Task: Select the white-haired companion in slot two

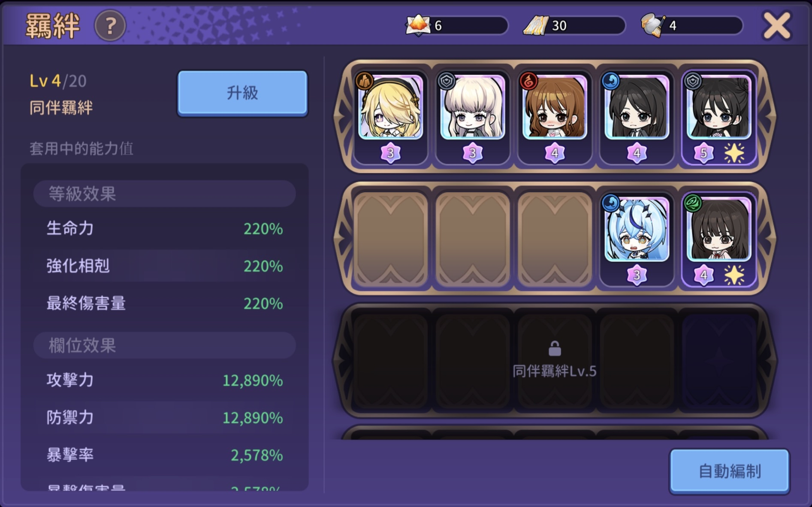Action: 473,117
